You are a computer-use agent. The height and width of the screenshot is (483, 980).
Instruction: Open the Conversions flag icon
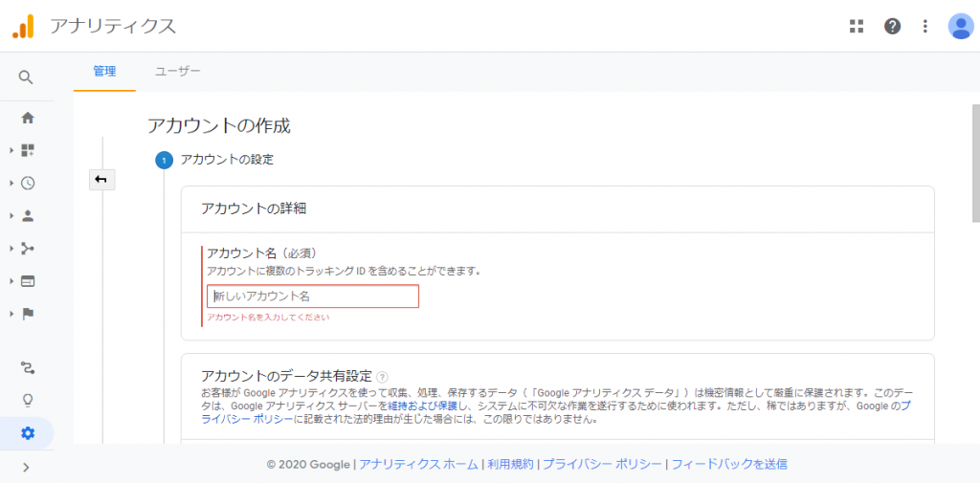(28, 314)
